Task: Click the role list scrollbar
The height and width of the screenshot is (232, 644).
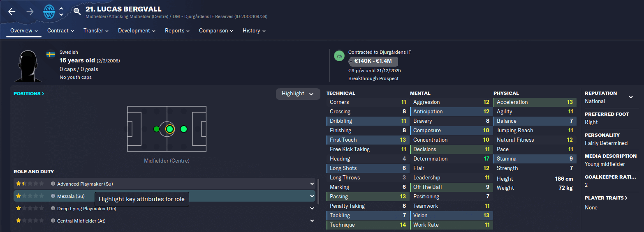Action: pos(318,191)
